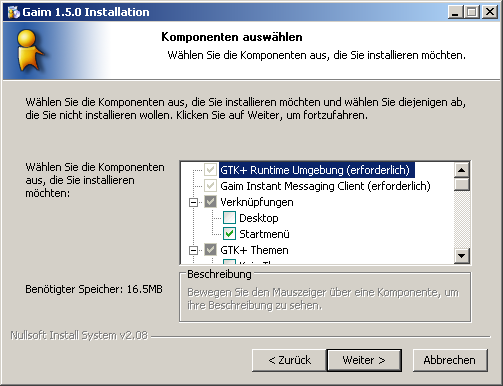Select Gaim Instant Messaging Client entry
The width and height of the screenshot is (503, 386).
click(325, 186)
